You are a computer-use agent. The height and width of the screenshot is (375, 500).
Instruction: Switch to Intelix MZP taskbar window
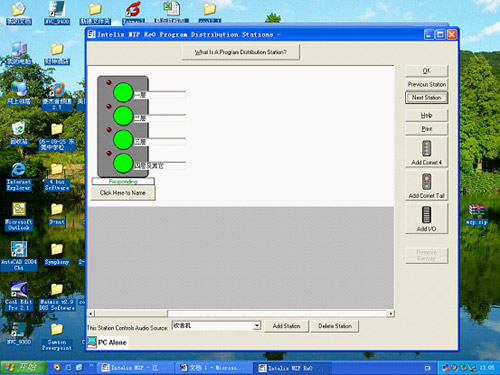pyautogui.click(x=137, y=368)
